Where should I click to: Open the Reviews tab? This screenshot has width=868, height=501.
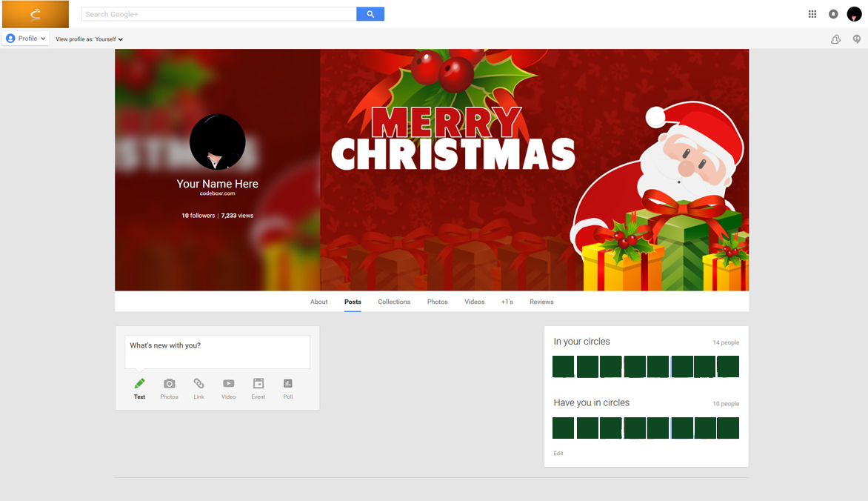tap(541, 302)
